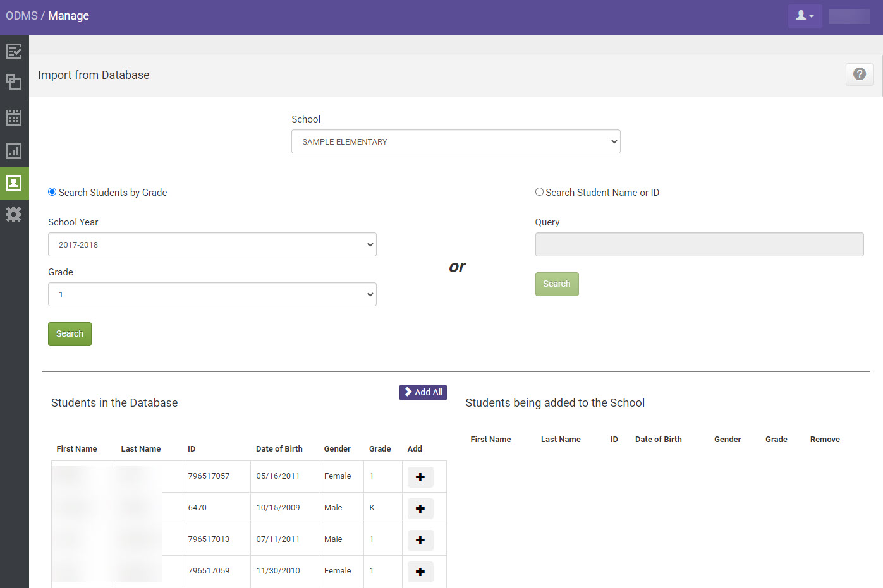
Task: Open settings with the gear sidebar icon
Action: point(14,214)
